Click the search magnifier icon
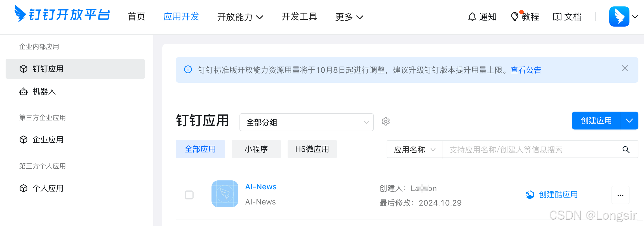 626,150
